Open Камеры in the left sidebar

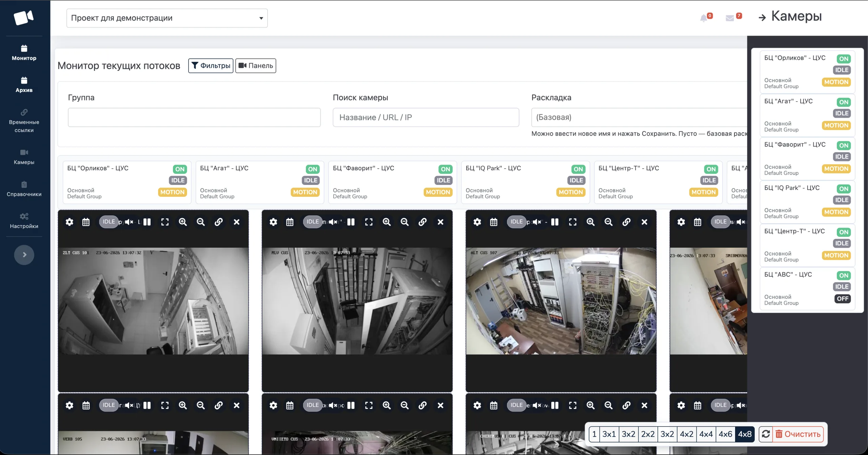click(x=24, y=157)
